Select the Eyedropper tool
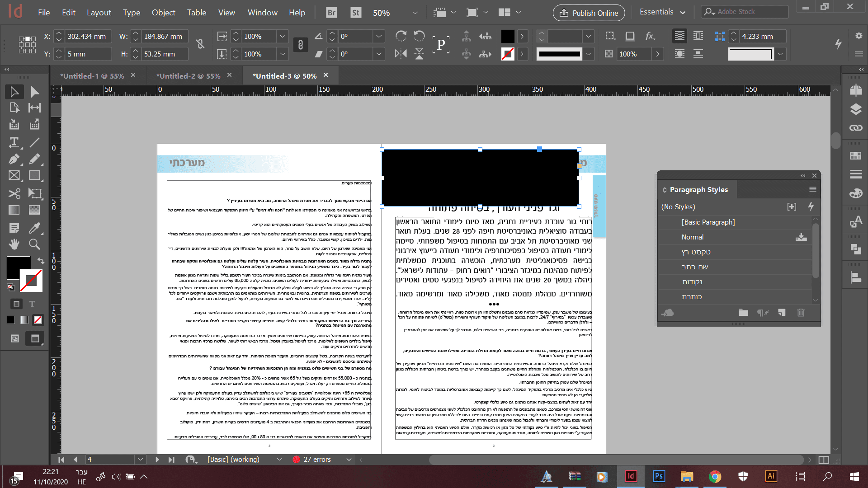The image size is (868, 488). pyautogui.click(x=34, y=228)
